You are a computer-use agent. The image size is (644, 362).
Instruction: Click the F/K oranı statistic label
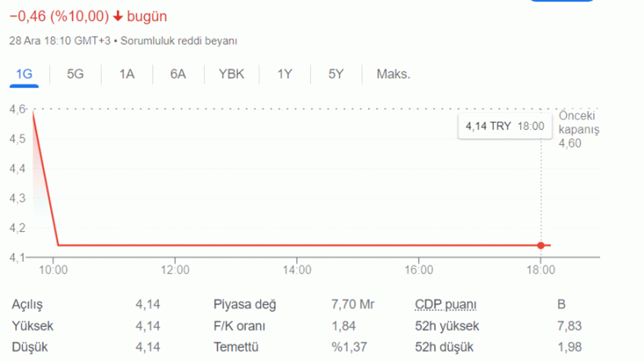pyautogui.click(x=239, y=326)
